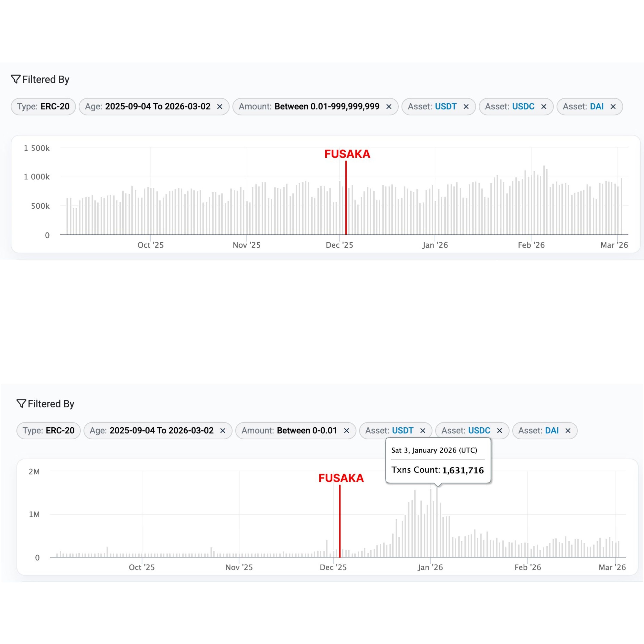Remove the bottom panel USDC asset filter
This screenshot has height=644, width=644.
click(x=500, y=431)
